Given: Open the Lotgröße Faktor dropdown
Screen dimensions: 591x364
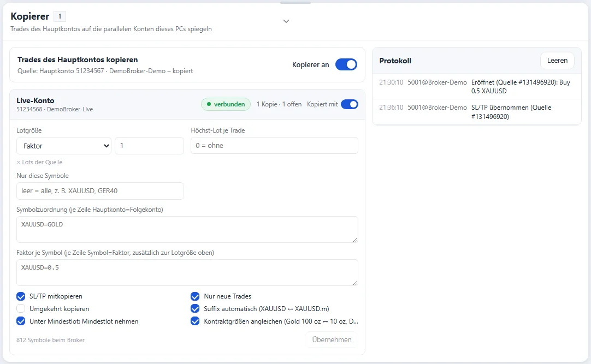Looking at the screenshot, I should pyautogui.click(x=64, y=146).
